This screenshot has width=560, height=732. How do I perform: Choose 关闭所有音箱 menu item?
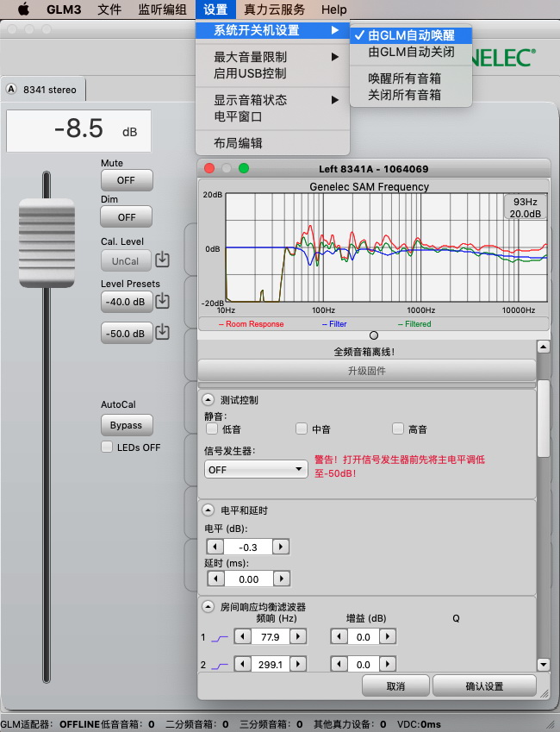411,95
